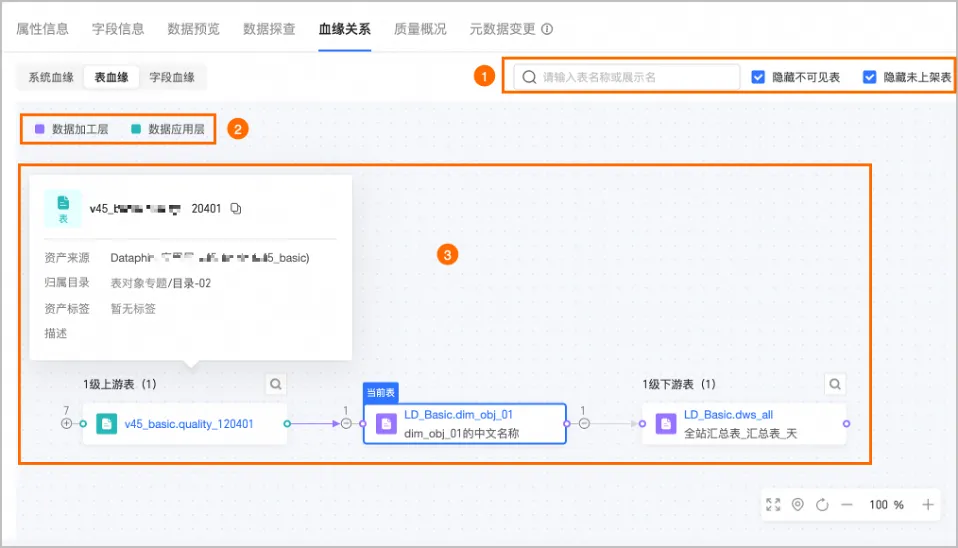This screenshot has width=958, height=548.
Task: Focus the table name search field
Action: (626, 77)
